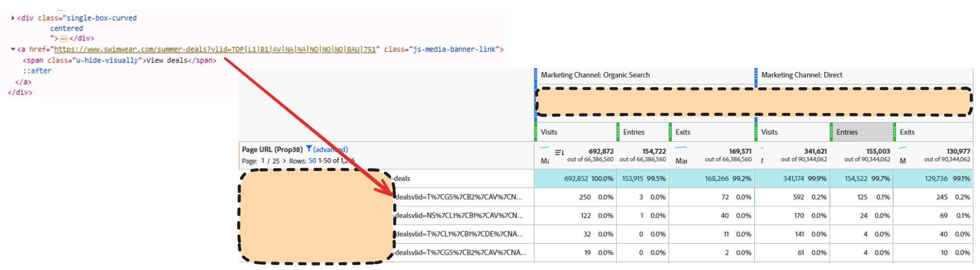Click the 692,872 Organic Visits total
980x270 pixels.
pos(601,151)
